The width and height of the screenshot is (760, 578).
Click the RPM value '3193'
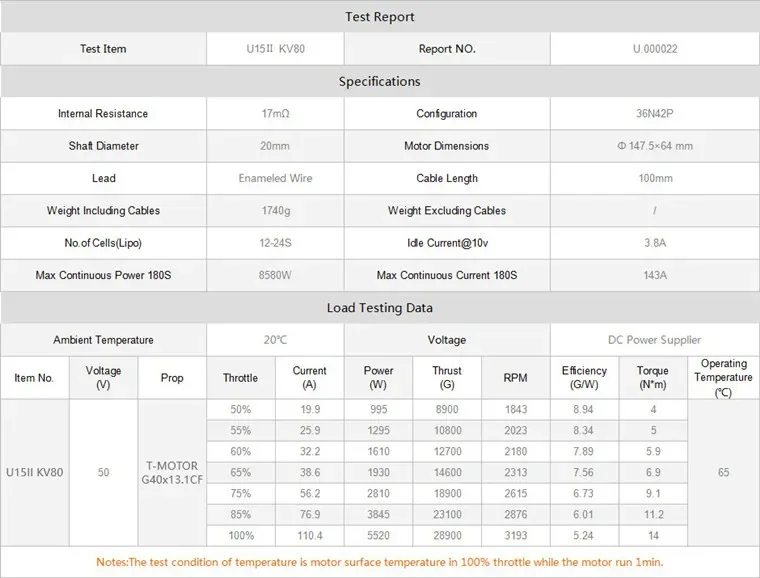click(516, 535)
